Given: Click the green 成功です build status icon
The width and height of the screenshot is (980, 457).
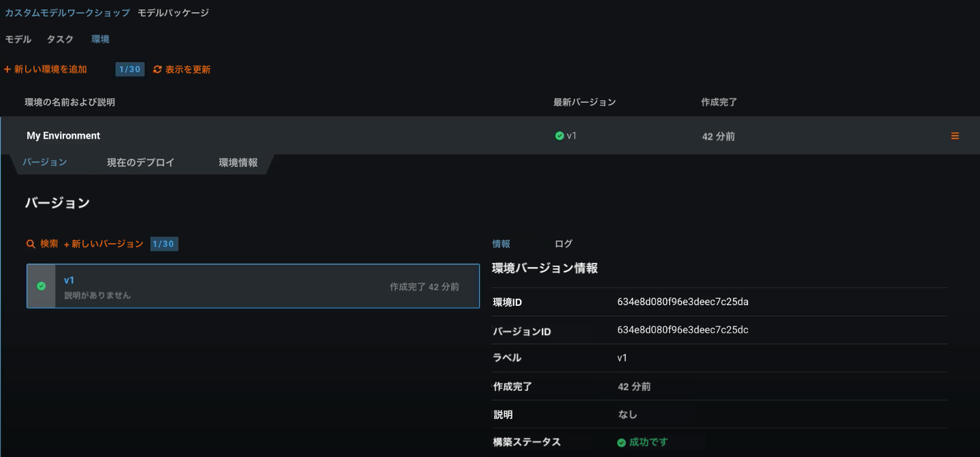Looking at the screenshot, I should pyautogui.click(x=621, y=443).
